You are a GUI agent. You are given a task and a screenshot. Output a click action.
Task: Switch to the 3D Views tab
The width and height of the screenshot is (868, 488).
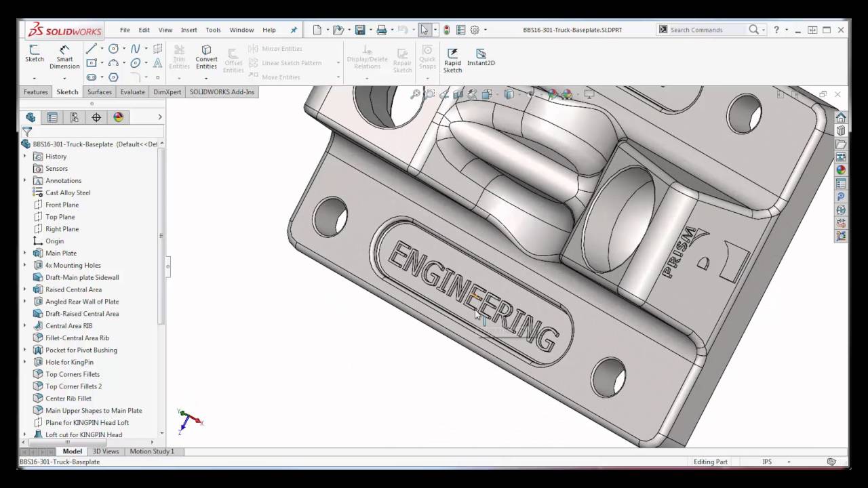tap(106, 451)
